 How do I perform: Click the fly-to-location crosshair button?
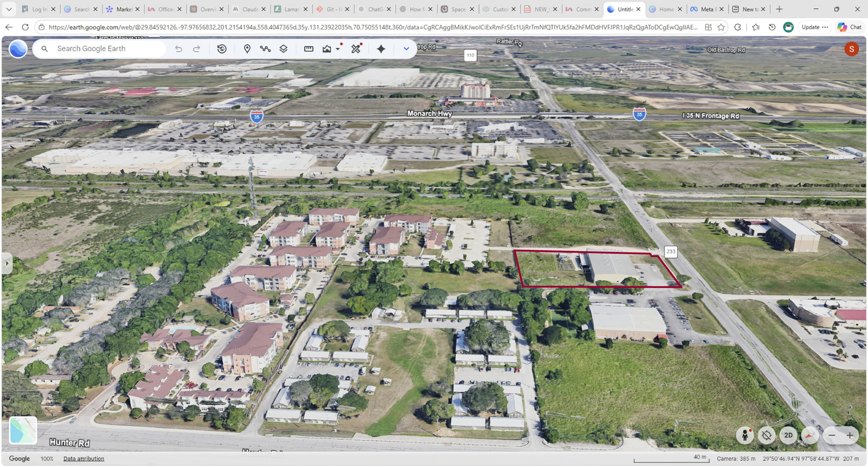[x=767, y=435]
